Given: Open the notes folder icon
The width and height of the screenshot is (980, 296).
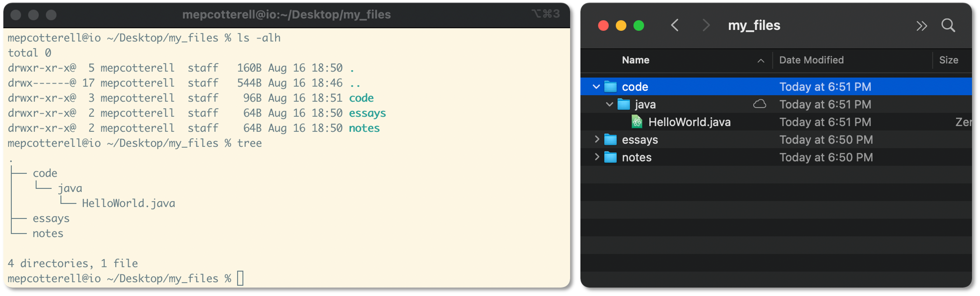Looking at the screenshot, I should click(x=610, y=157).
